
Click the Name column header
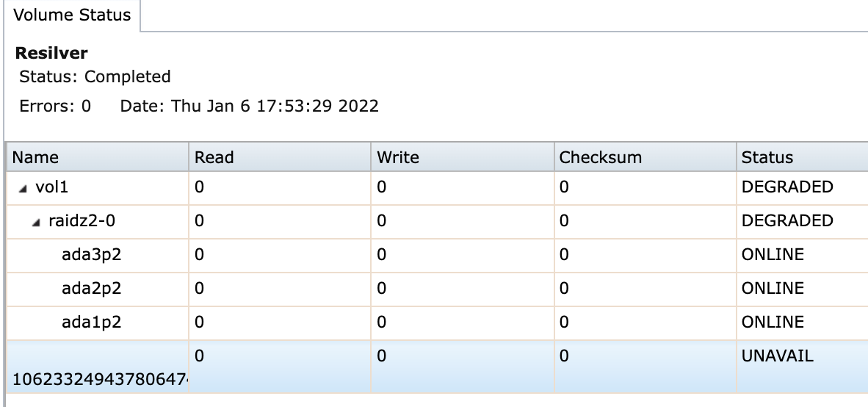pyautogui.click(x=35, y=157)
